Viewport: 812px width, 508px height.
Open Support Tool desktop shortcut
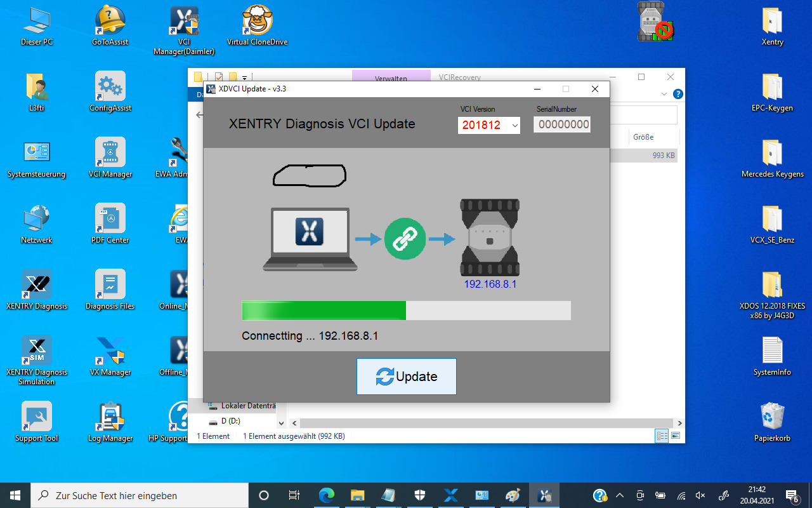coord(37,422)
